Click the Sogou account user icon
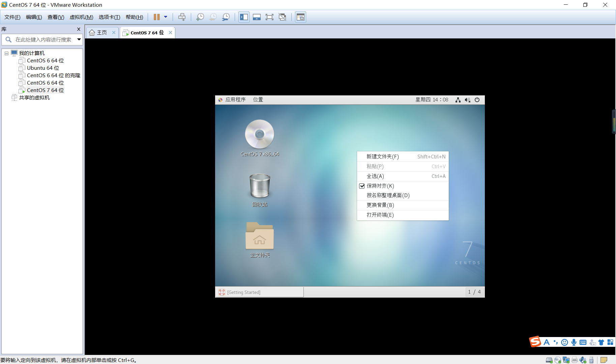 (x=592, y=342)
